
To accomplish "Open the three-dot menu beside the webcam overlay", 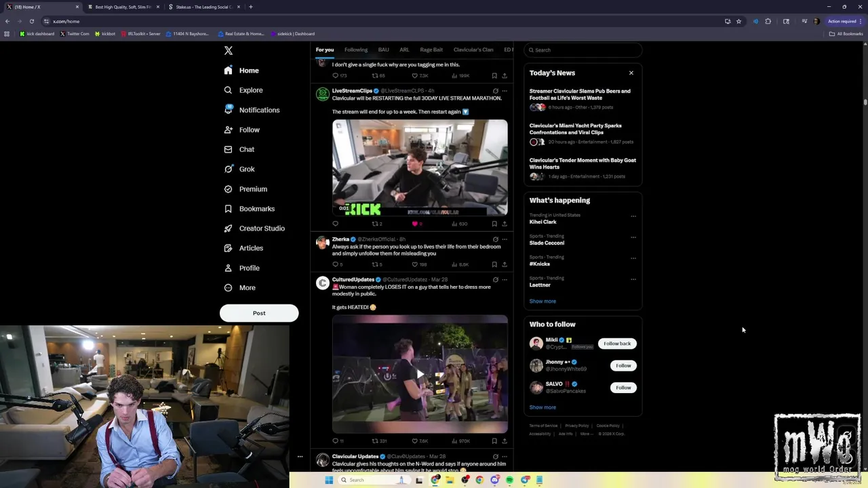I will coord(300,457).
